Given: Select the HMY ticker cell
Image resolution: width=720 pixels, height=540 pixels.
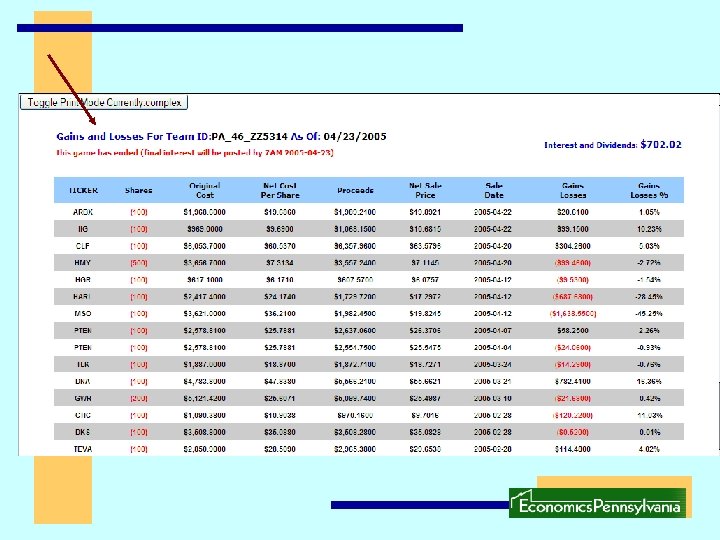Looking at the screenshot, I should [83, 263].
